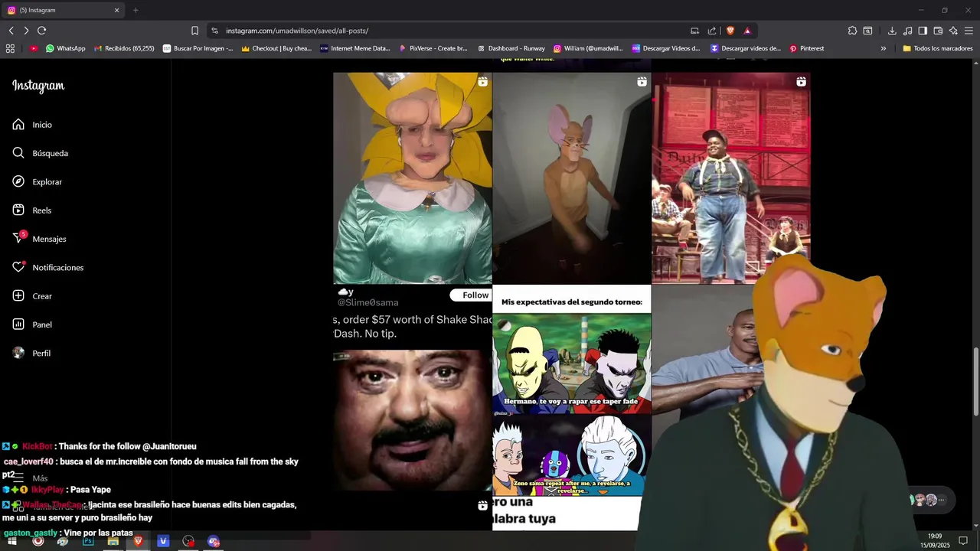Open Todos los marcadores folder
This screenshot has height=551, width=980.
point(938,48)
